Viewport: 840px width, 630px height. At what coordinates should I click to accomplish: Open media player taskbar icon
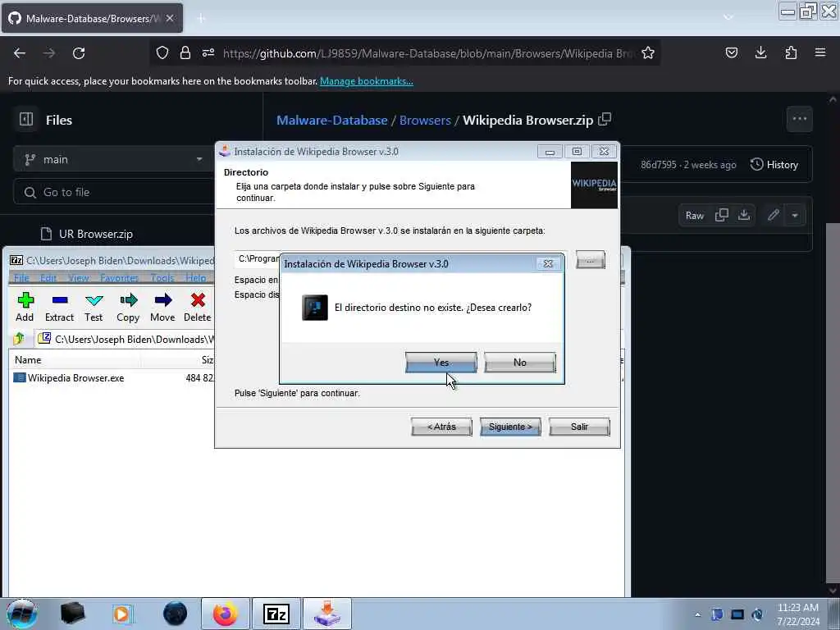(x=121, y=614)
